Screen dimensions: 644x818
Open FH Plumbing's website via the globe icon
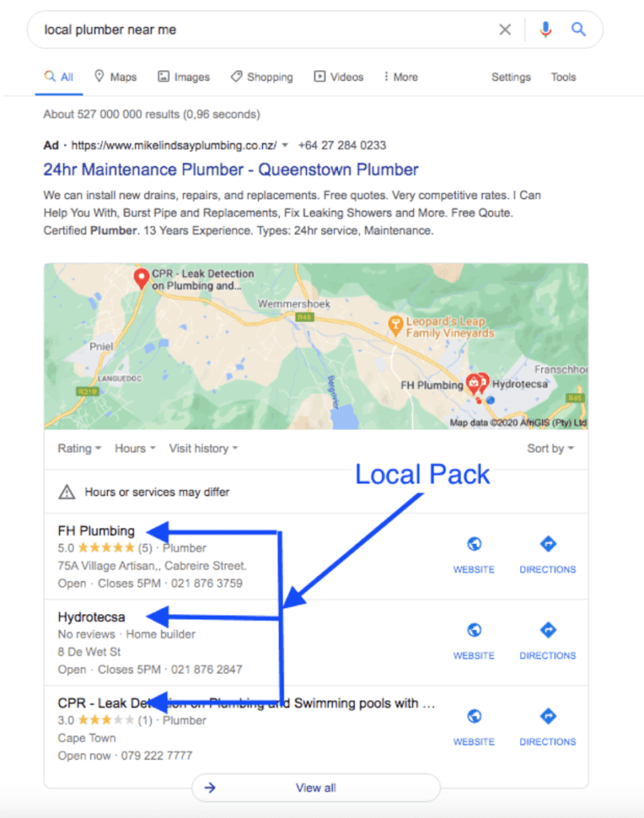474,544
